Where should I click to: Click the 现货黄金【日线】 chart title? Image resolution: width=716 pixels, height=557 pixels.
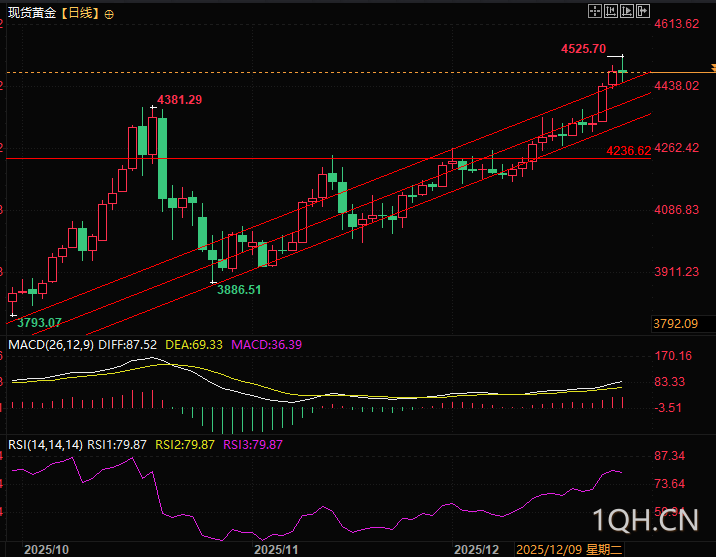[x=54, y=13]
